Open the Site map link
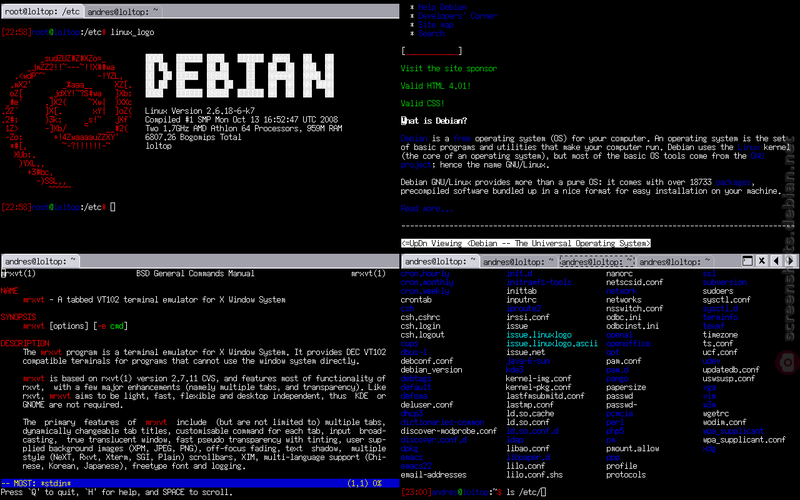The image size is (800, 500). coord(436,24)
